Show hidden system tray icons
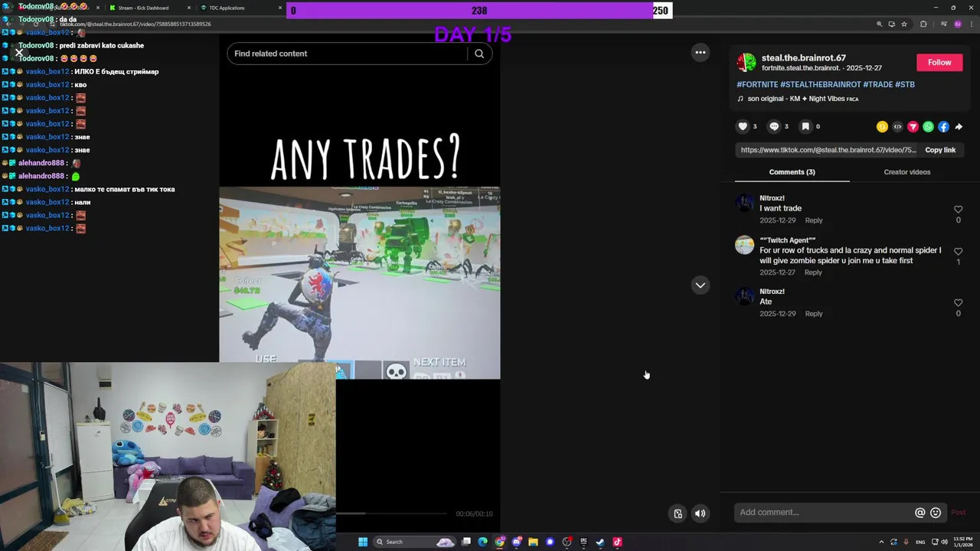The image size is (980, 551). pyautogui.click(x=881, y=542)
